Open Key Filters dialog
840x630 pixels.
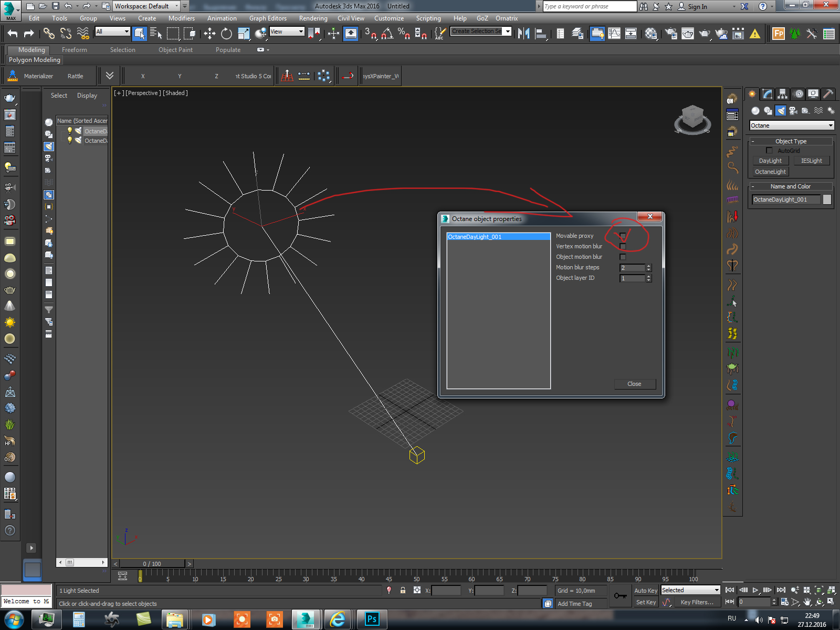click(697, 602)
